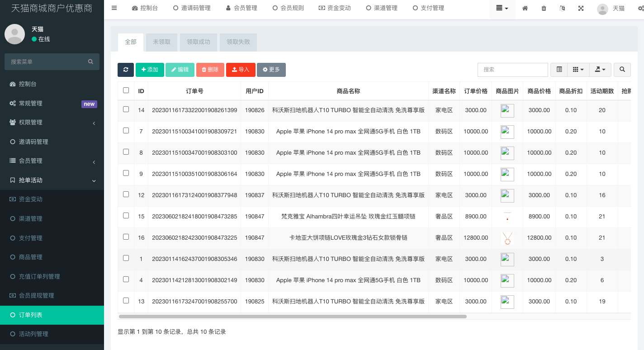The image size is (644, 350).
Task: Expand the 权限管理 sidebar menu
Action: coord(52,123)
